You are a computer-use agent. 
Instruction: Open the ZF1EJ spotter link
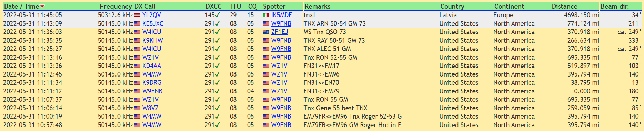click(x=279, y=32)
